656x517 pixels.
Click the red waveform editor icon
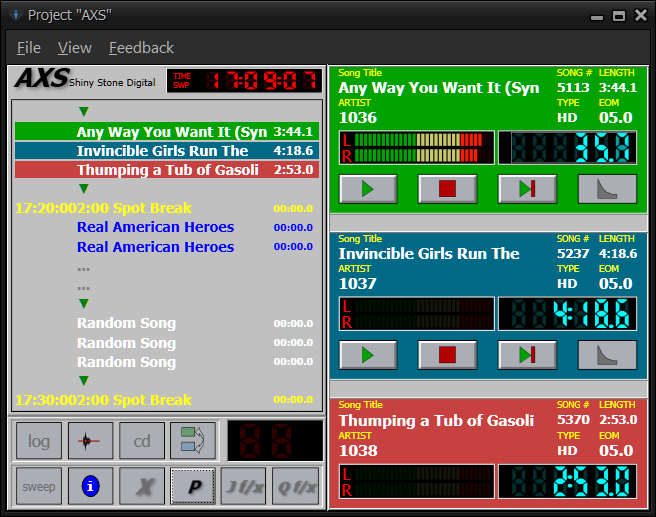click(90, 440)
